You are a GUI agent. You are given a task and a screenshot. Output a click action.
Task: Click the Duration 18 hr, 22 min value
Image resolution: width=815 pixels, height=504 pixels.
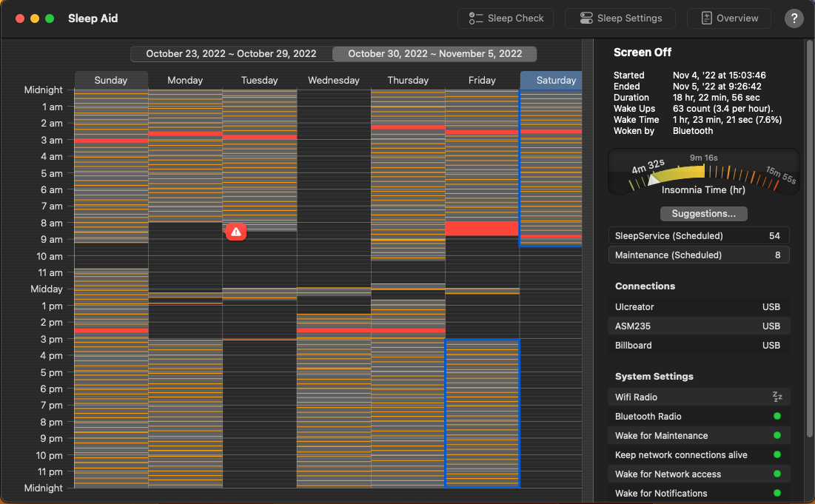(x=717, y=98)
